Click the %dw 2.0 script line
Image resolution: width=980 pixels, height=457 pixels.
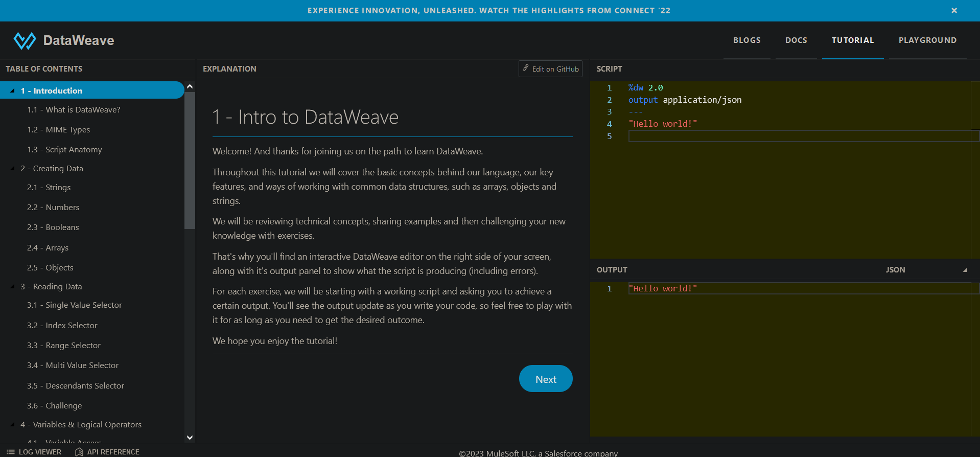point(645,87)
